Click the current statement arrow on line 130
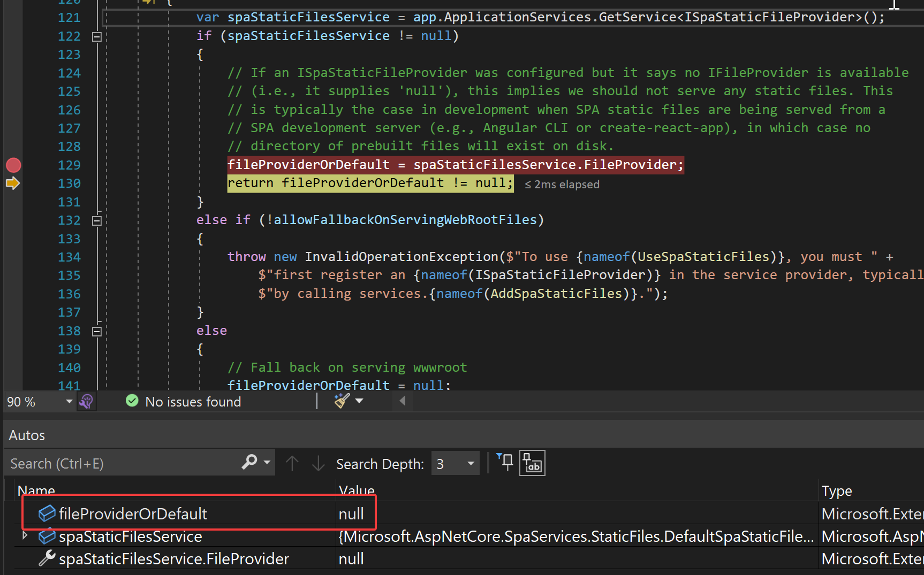 pos(13,183)
